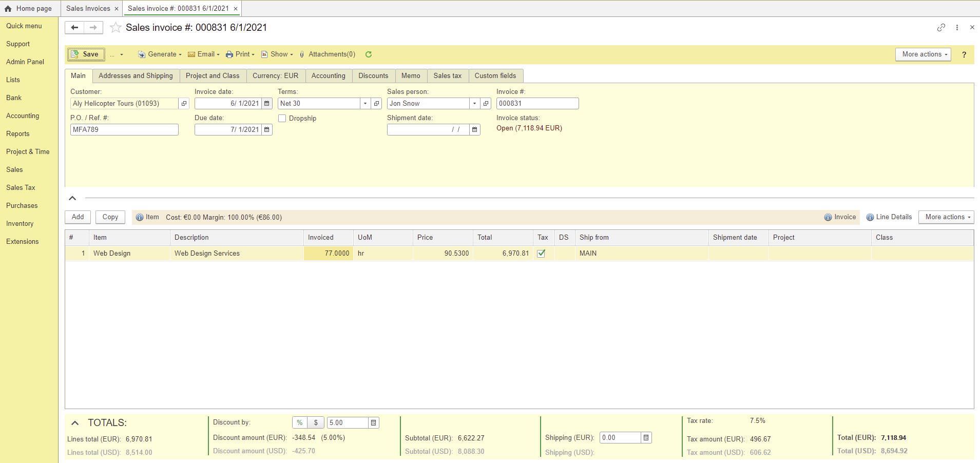Open the Jon Snow sales person record
The image size is (980, 463).
(486, 104)
